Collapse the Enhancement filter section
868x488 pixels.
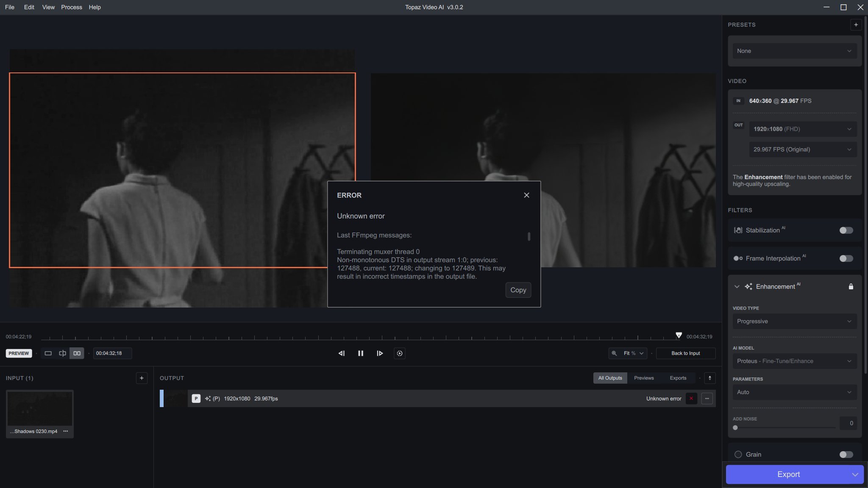point(736,286)
